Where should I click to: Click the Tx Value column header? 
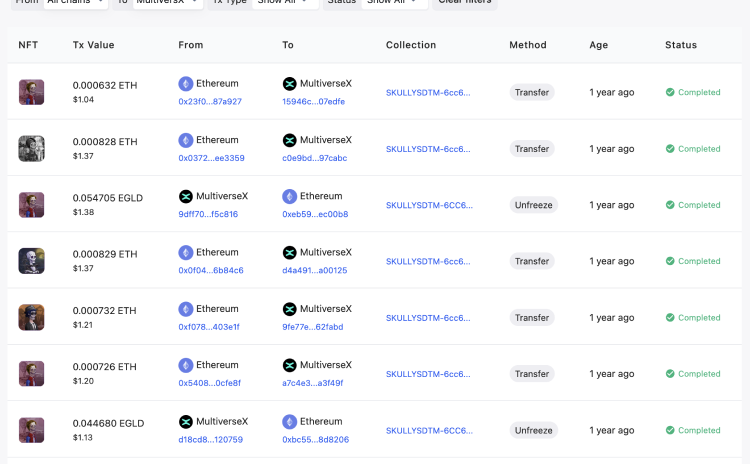click(93, 45)
